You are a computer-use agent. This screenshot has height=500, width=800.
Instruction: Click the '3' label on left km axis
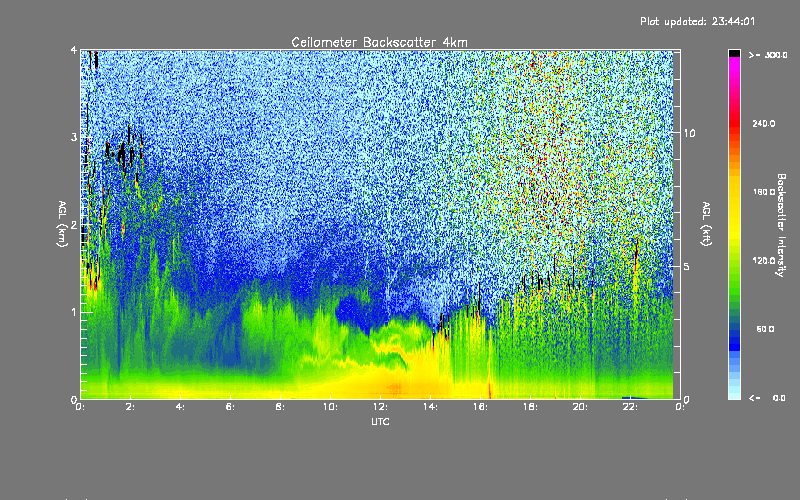click(74, 137)
